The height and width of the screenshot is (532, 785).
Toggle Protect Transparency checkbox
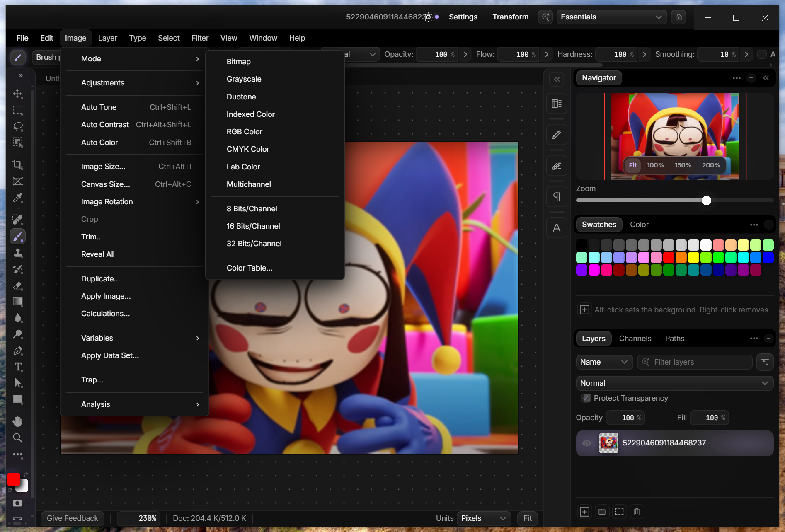[x=586, y=398]
